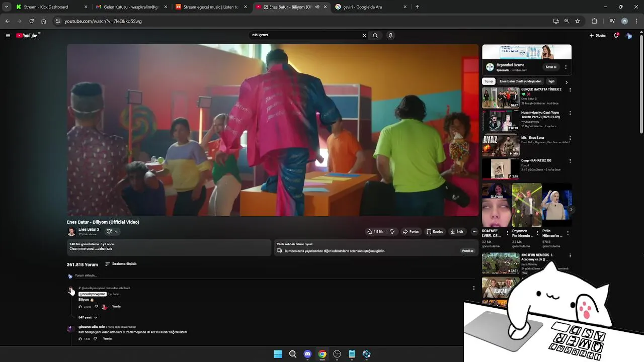Dislike the pinned 'Biliyom' comment
The width and height of the screenshot is (644, 362).
[96, 307]
